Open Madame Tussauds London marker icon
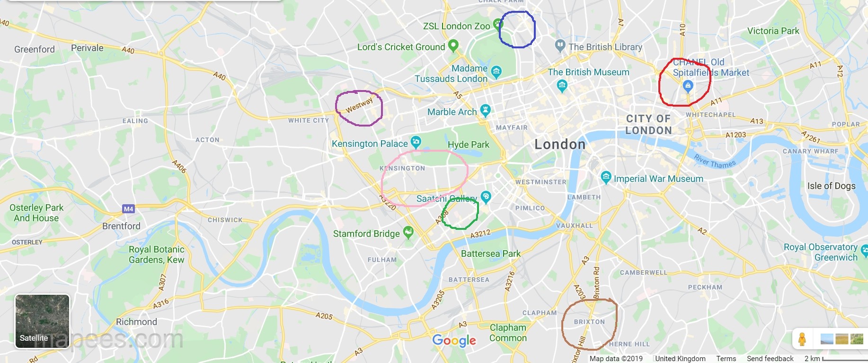 496,72
